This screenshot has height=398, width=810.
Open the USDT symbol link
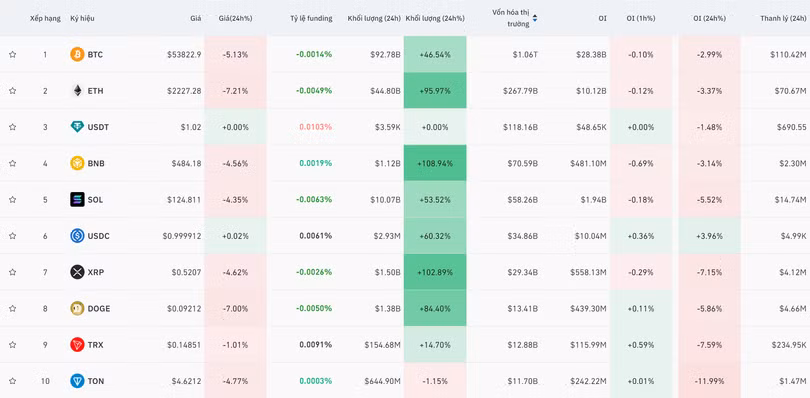tap(98, 127)
